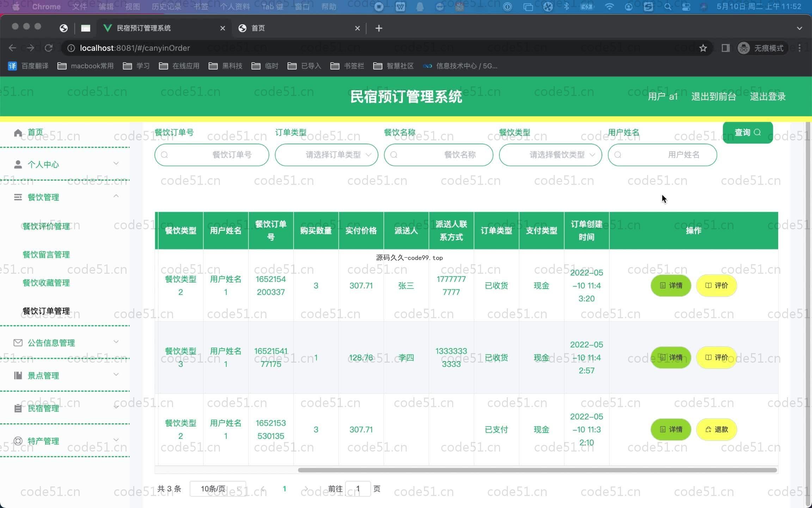Expand 个人中心 sidebar chevron
Image resolution: width=812 pixels, height=508 pixels.
coord(116,163)
